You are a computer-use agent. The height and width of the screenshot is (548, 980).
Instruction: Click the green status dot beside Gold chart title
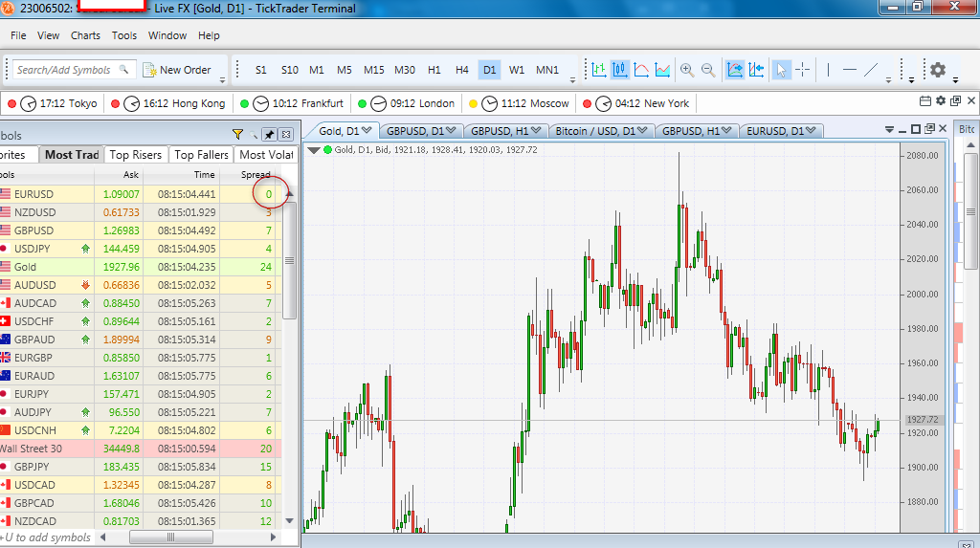[x=327, y=150]
